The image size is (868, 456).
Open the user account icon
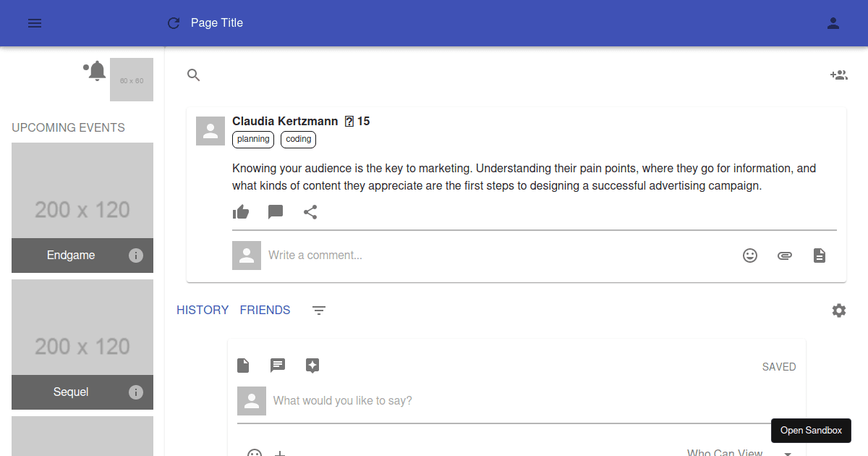(x=833, y=23)
